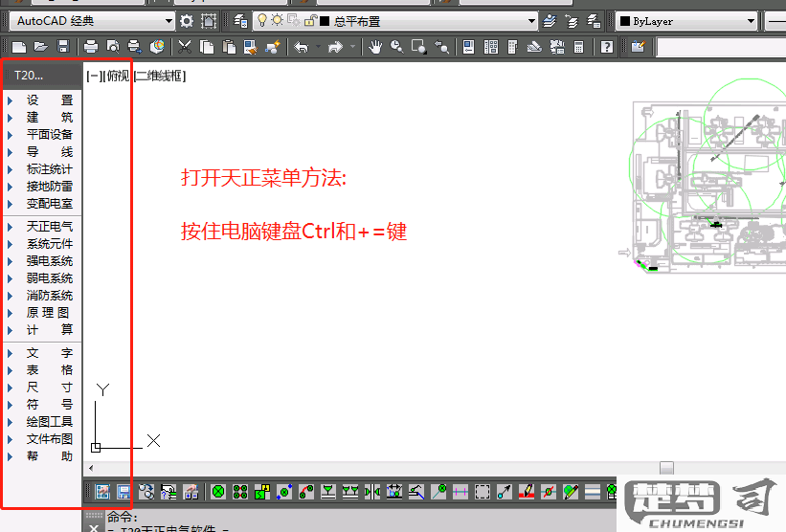The width and height of the screenshot is (786, 532).
Task: Open the 帮助 menu entry
Action: click(x=50, y=455)
